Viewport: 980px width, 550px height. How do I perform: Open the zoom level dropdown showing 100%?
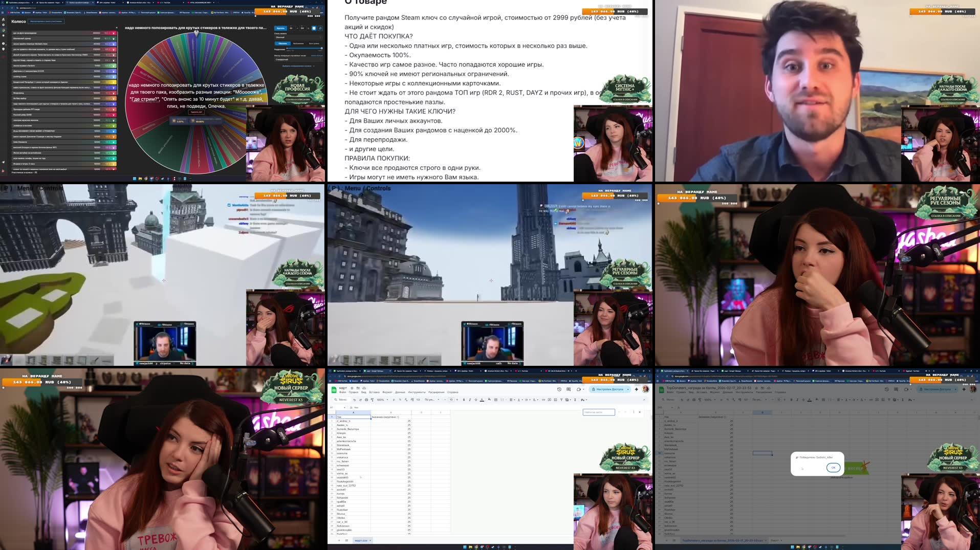click(x=381, y=400)
